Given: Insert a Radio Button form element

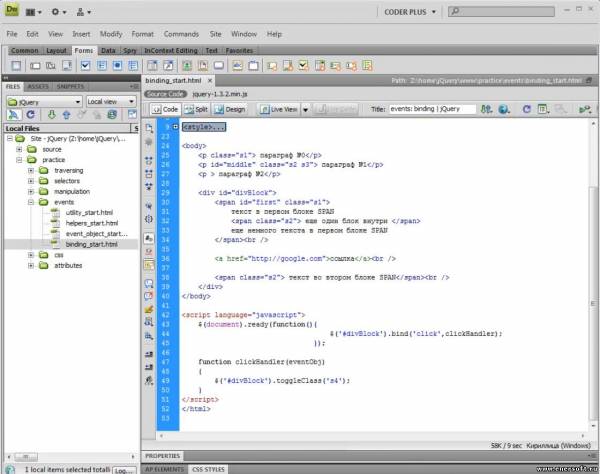Looking at the screenshot, I should click(117, 66).
